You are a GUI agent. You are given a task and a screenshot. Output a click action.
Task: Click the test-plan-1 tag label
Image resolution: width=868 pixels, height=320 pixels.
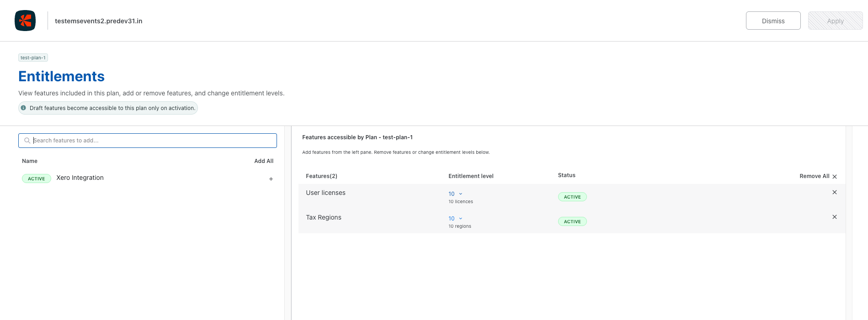pos(33,58)
